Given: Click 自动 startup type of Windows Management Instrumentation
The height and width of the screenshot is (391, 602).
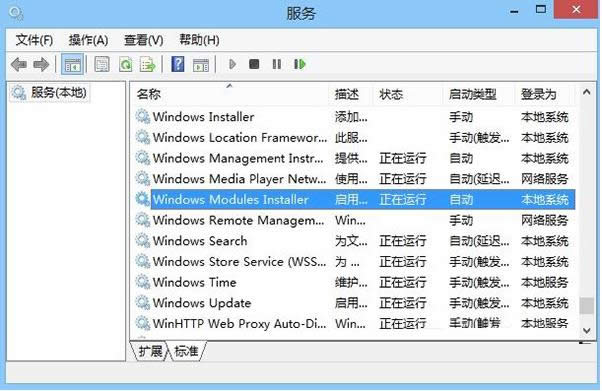Looking at the screenshot, I should click(x=461, y=158).
